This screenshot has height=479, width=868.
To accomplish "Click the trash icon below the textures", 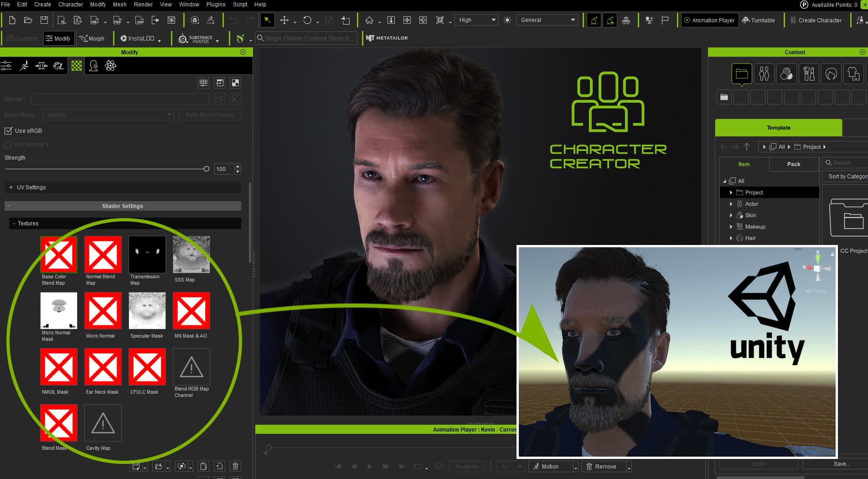I will [x=235, y=466].
